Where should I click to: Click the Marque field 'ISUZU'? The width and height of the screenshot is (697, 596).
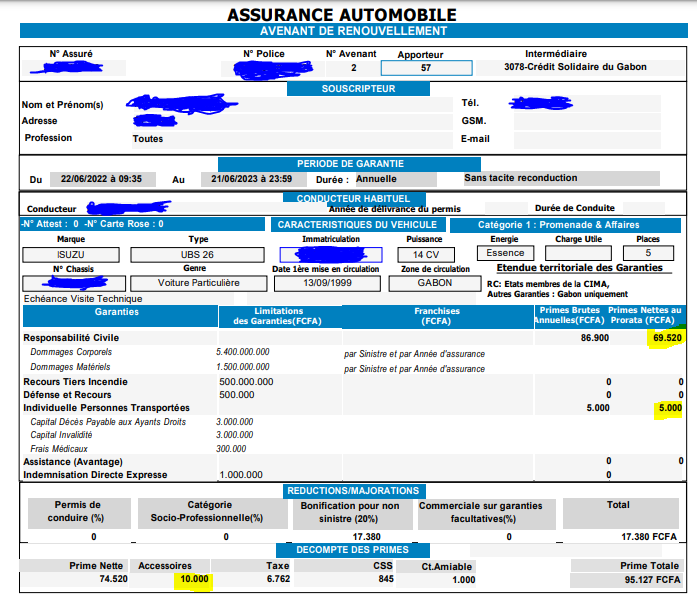71,255
